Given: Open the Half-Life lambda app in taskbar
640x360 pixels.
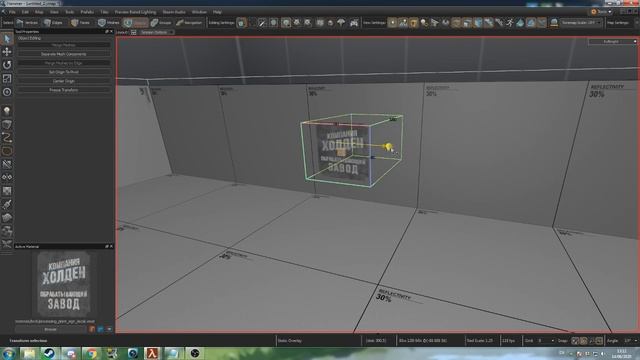Looking at the screenshot, I should tap(152, 353).
